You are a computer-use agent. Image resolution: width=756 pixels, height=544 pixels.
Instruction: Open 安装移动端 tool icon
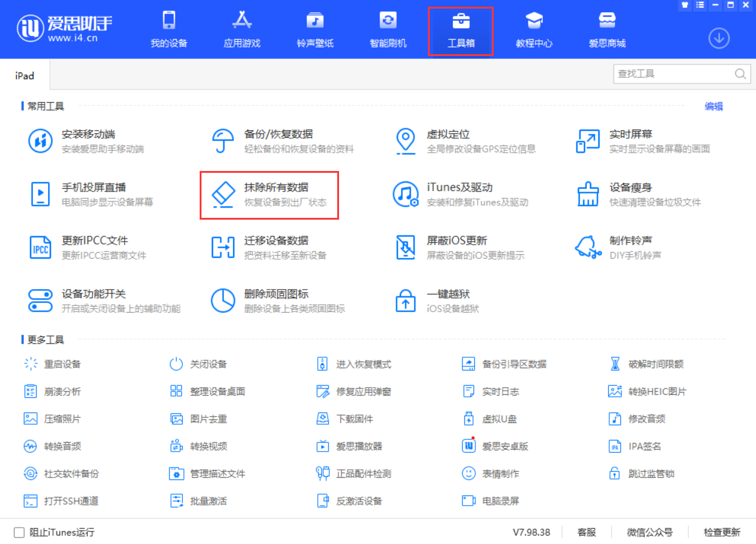click(41, 141)
